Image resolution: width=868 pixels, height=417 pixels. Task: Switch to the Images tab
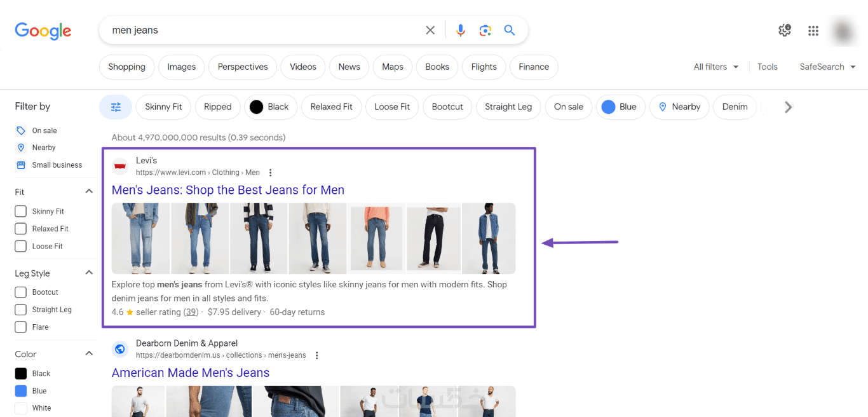coord(181,67)
